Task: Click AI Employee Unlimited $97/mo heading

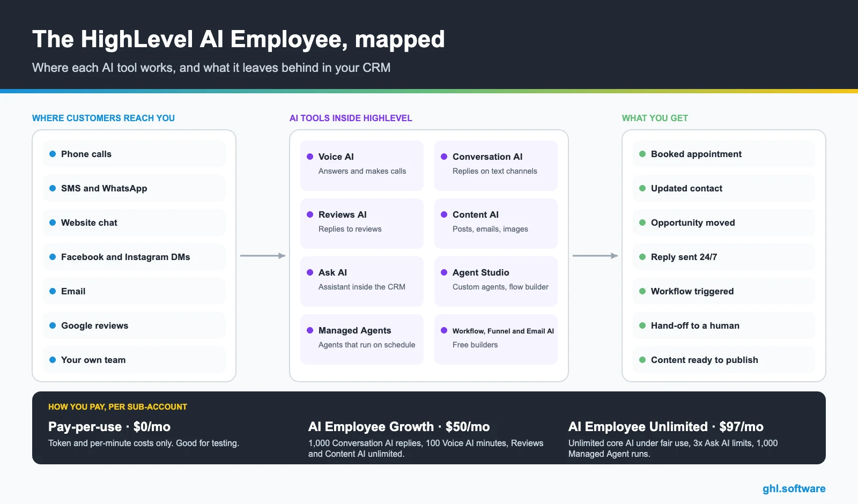Action: [x=666, y=427]
